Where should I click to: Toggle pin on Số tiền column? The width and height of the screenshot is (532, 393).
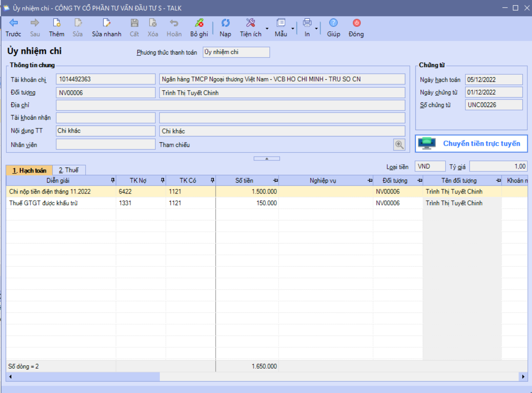pos(275,181)
